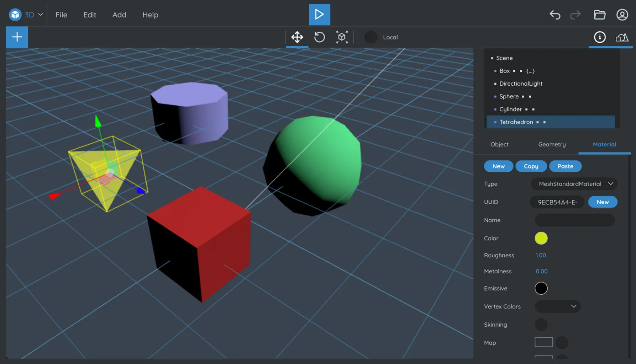This screenshot has width=636, height=364.
Task: Open the yellow Color swatch
Action: pyautogui.click(x=541, y=238)
